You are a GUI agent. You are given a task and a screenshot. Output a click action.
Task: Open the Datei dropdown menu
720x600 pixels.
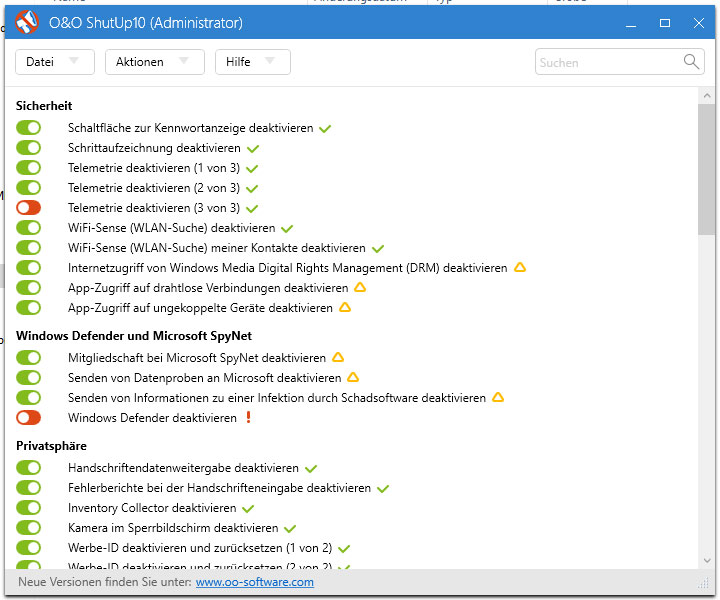click(54, 62)
